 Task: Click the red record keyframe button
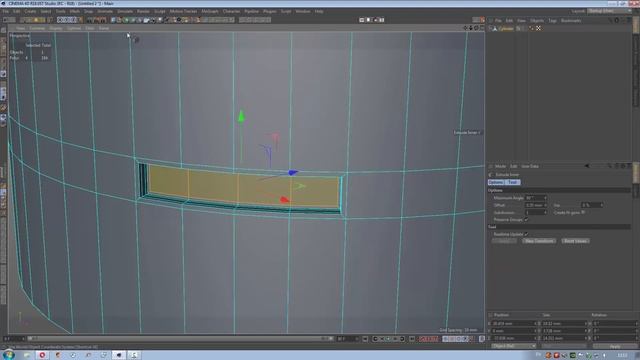[x=422, y=339]
